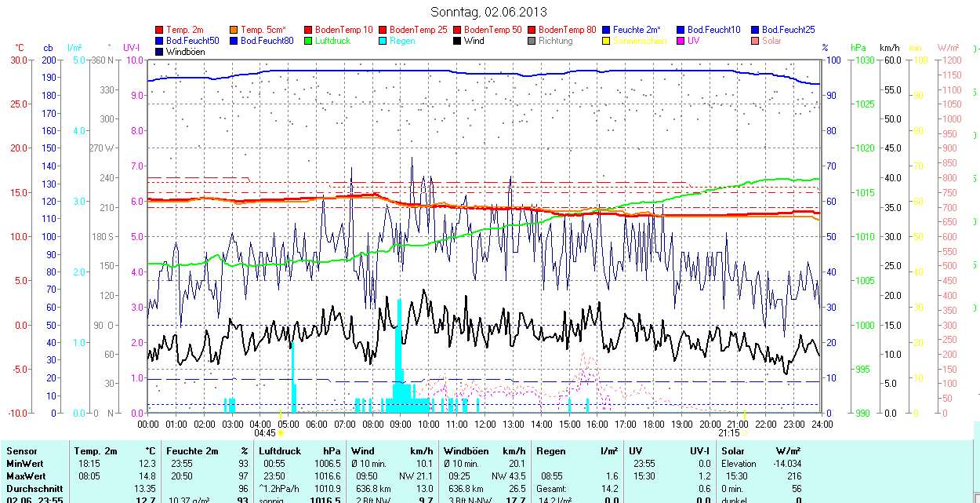
Task: Click the 04:45 sunrise time marker
Action: coord(265,432)
